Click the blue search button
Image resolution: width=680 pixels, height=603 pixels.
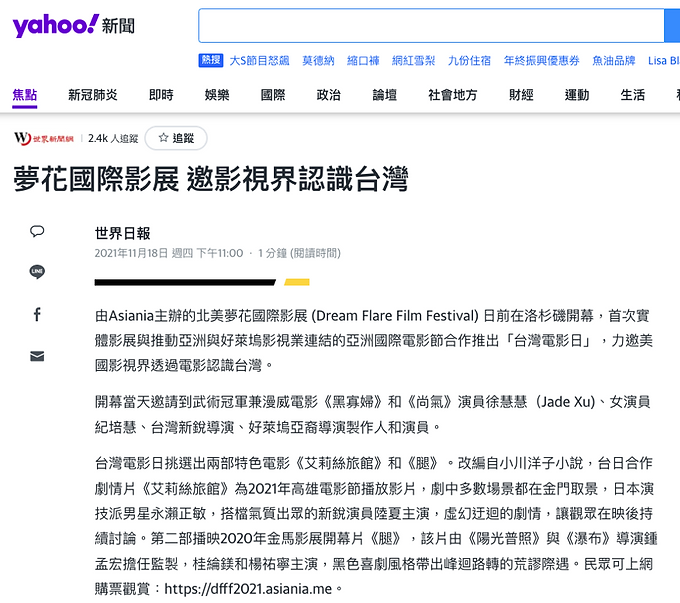[672, 26]
